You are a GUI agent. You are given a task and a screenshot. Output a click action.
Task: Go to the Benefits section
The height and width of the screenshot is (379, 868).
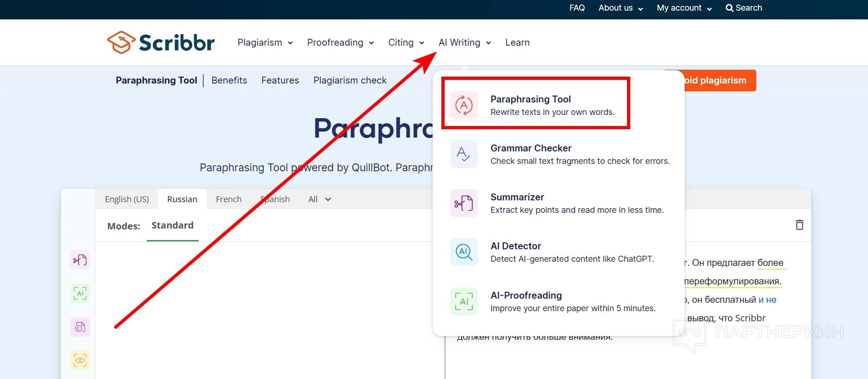click(x=229, y=80)
